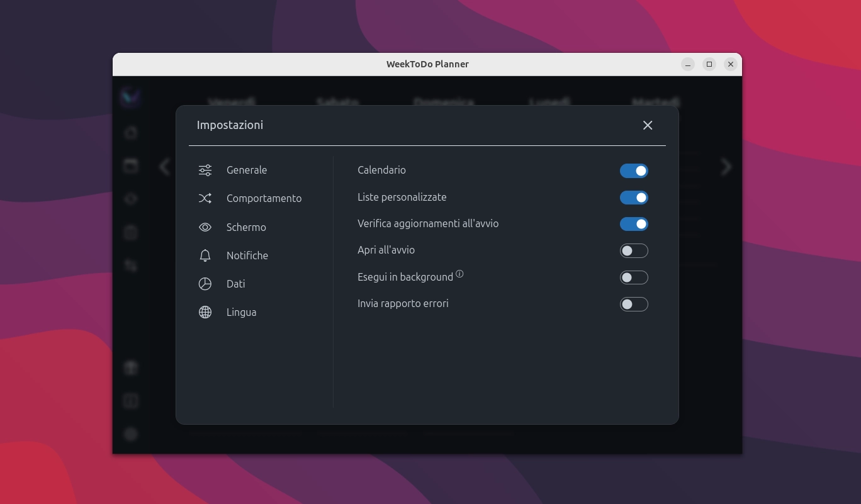Switch to Comportamento settings
Viewport: 861px width, 504px height.
pyautogui.click(x=264, y=198)
